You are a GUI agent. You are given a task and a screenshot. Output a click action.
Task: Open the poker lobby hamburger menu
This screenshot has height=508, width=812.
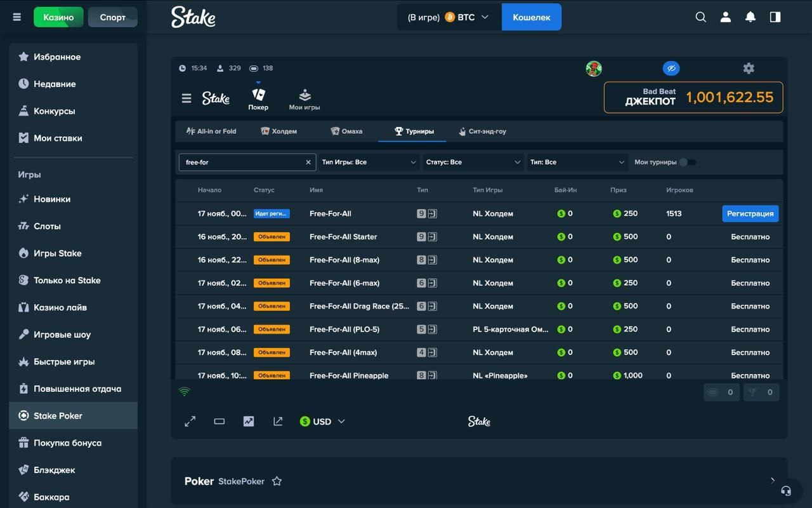(x=187, y=98)
